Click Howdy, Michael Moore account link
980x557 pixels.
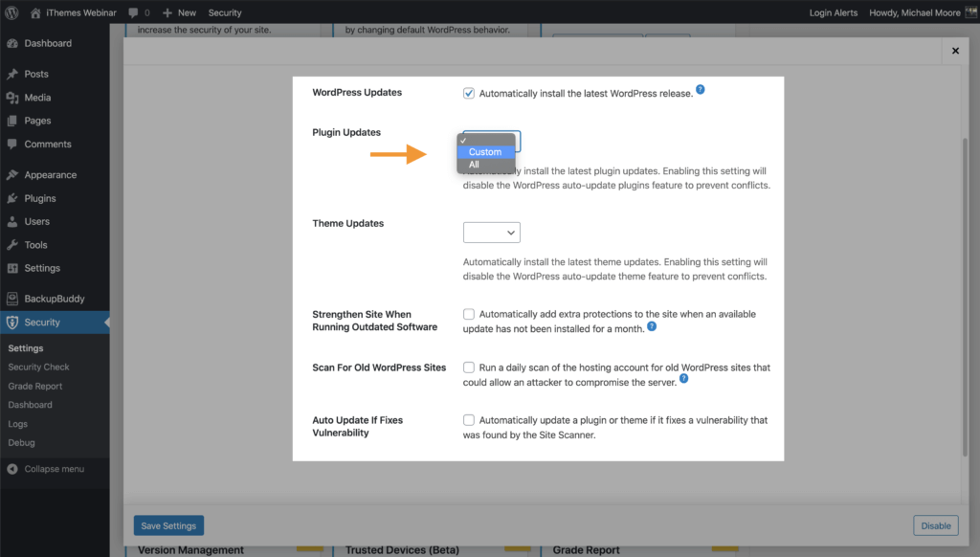914,12
